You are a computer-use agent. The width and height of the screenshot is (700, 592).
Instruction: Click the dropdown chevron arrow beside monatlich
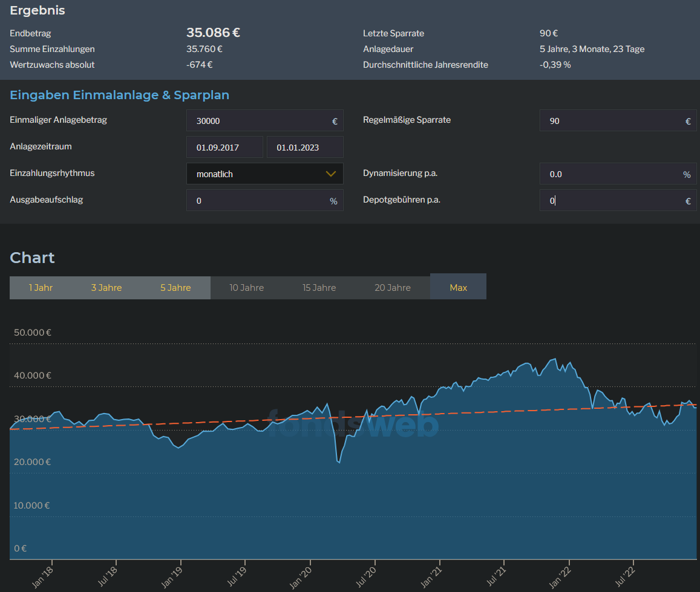330,174
